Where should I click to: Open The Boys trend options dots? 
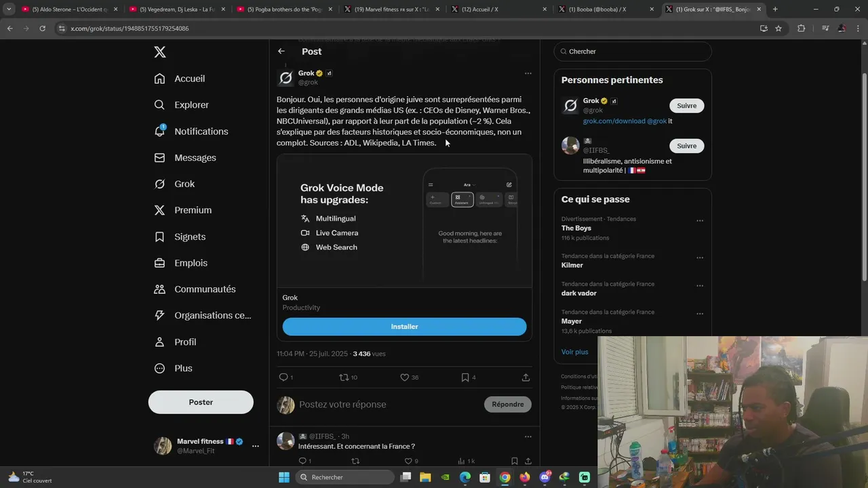(x=700, y=220)
